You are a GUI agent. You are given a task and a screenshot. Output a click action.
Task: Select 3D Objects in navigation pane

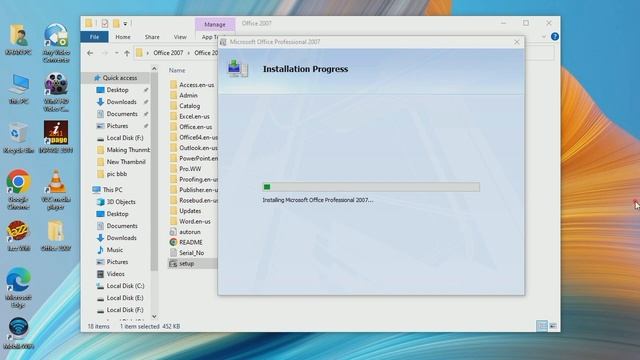(x=116, y=202)
